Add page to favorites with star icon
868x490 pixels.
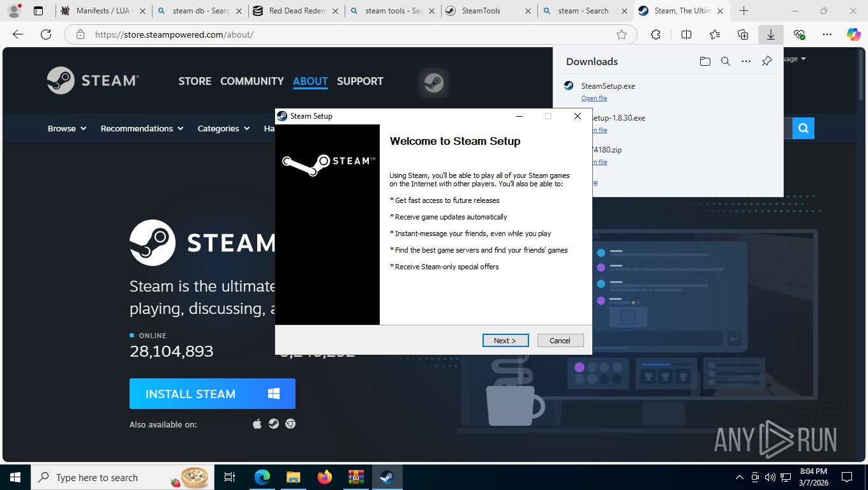point(622,34)
